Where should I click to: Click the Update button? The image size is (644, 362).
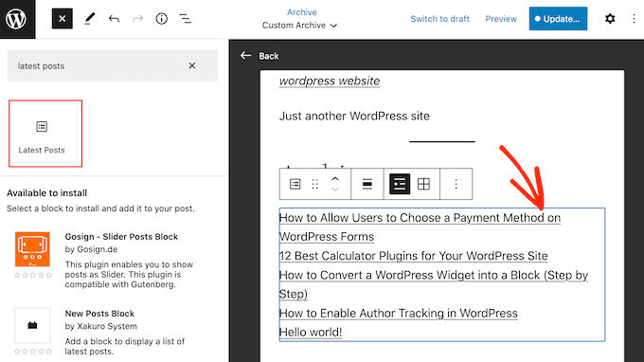558,19
